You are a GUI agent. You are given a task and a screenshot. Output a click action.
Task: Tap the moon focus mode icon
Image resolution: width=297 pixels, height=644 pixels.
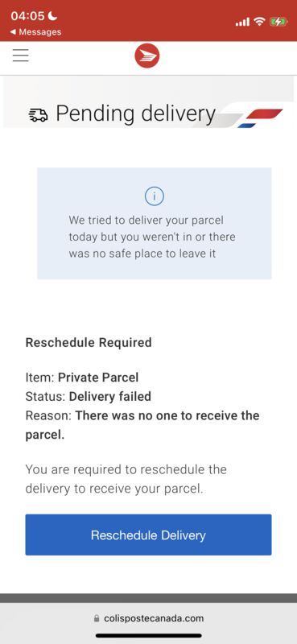pos(52,16)
